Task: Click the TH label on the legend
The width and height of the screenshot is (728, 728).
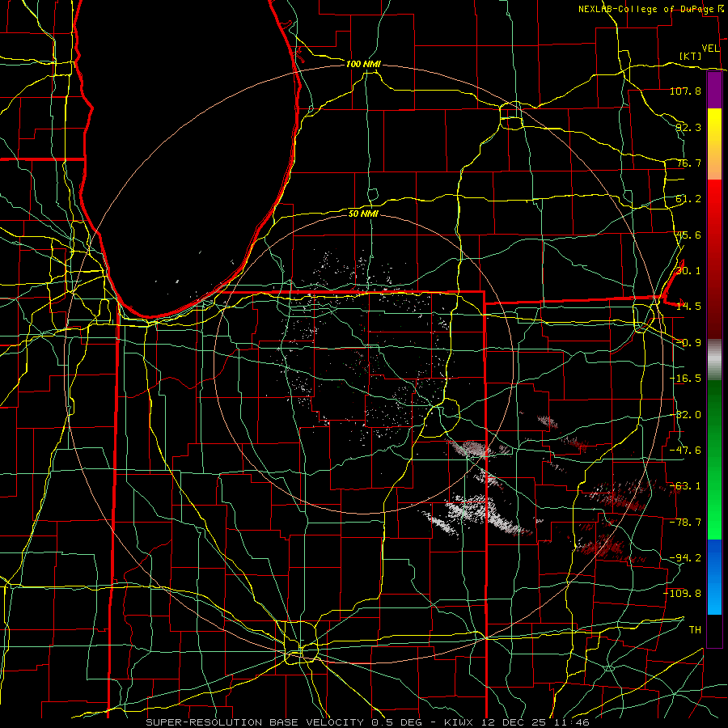Action: point(695,629)
